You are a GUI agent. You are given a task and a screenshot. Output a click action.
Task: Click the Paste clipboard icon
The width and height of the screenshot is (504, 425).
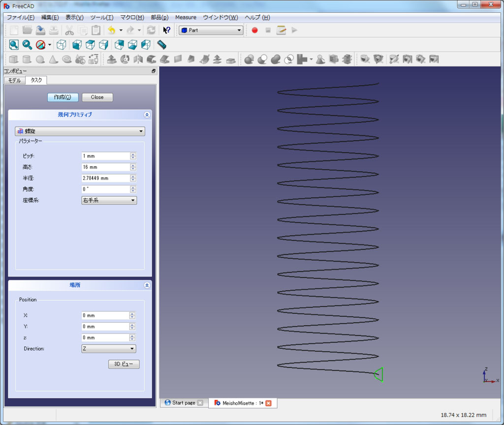coord(96,30)
